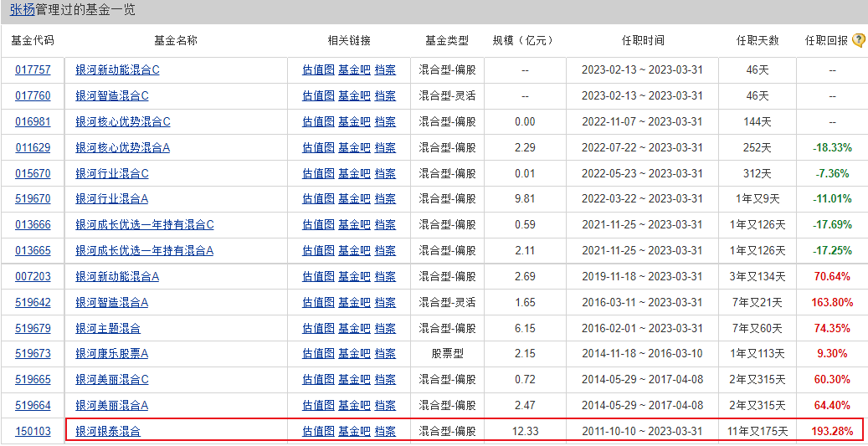This screenshot has width=868, height=446.
Task: Click the help icon beside 任职回报
Action: click(x=859, y=40)
